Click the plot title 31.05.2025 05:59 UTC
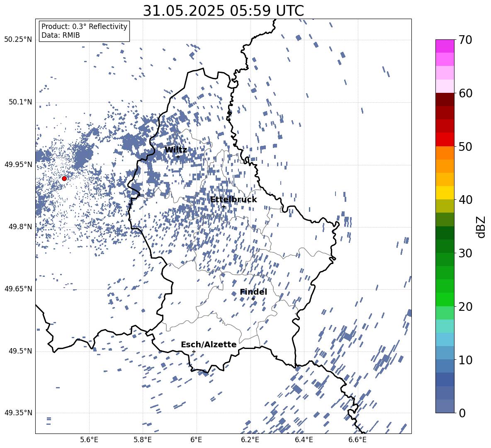The image size is (491, 448). [x=223, y=11]
